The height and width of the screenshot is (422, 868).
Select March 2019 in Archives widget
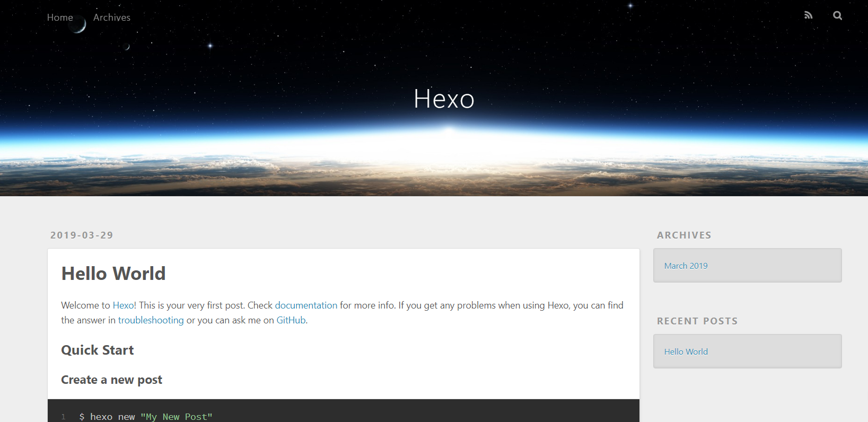(686, 266)
